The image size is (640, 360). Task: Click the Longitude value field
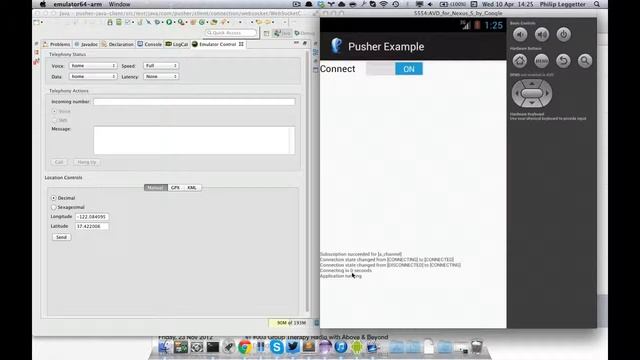pyautogui.click(x=92, y=217)
